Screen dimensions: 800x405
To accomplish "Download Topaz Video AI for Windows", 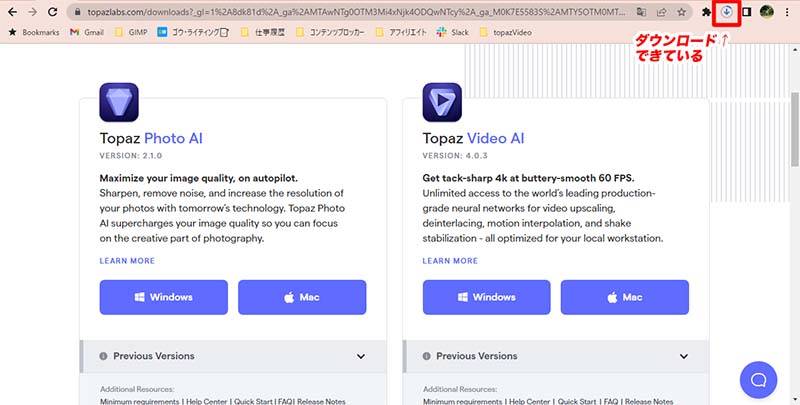I will [487, 297].
